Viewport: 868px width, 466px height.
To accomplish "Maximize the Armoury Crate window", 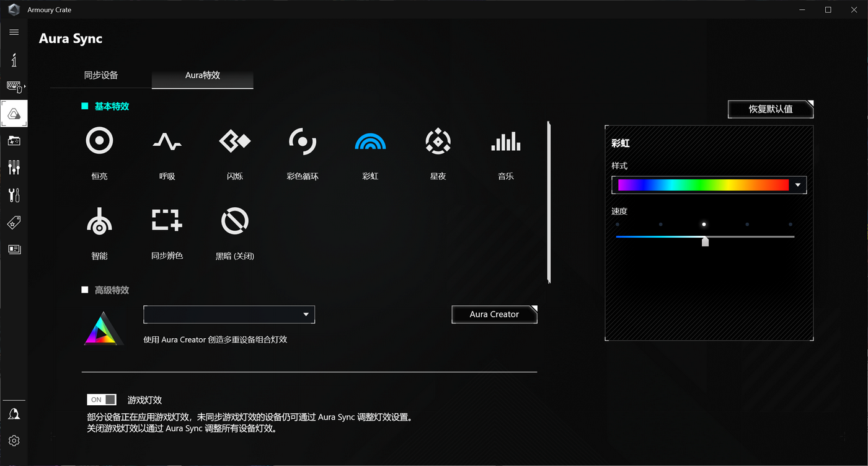I will [828, 10].
